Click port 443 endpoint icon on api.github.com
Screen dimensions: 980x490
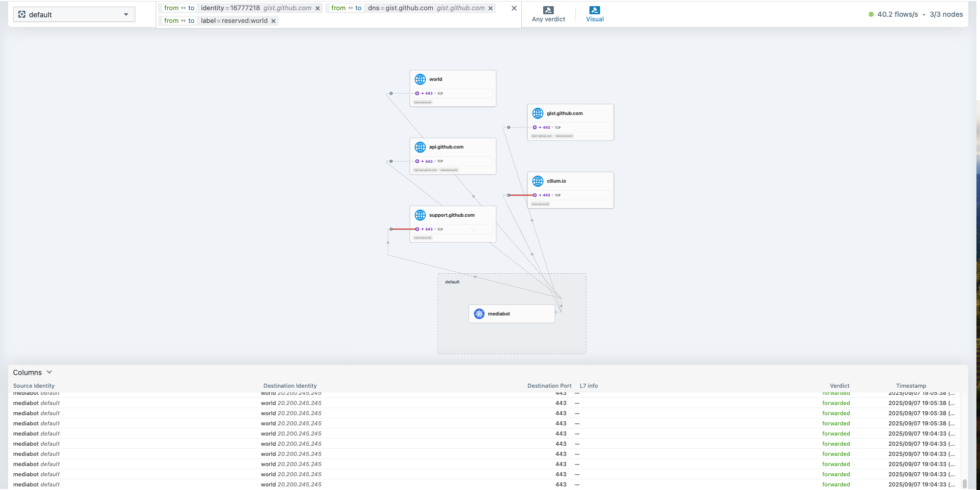pyautogui.click(x=417, y=161)
